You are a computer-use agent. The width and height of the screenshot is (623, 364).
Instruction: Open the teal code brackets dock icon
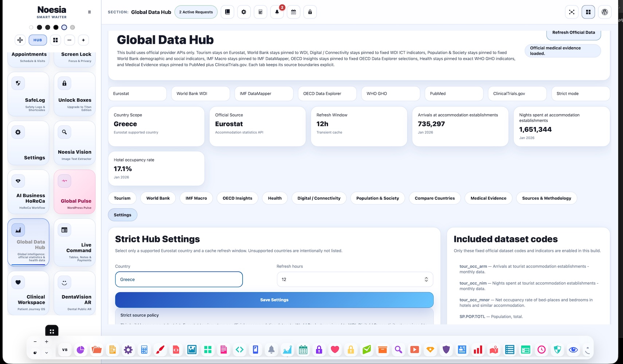(x=239, y=350)
